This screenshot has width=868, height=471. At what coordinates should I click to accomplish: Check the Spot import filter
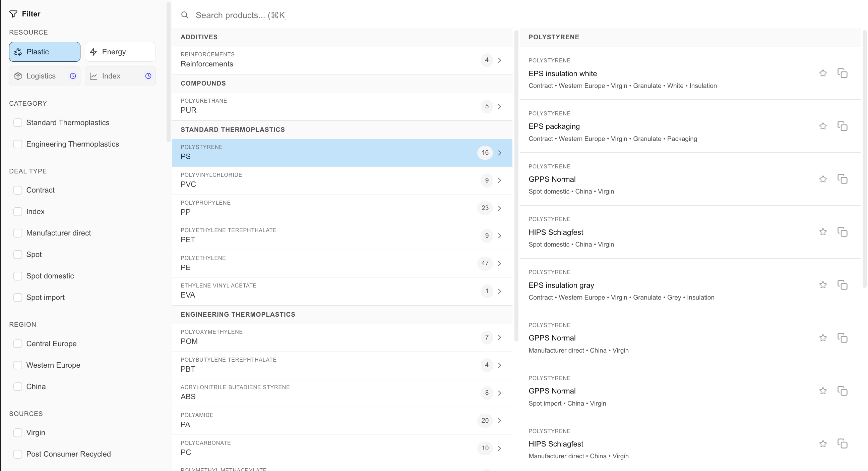pyautogui.click(x=17, y=297)
